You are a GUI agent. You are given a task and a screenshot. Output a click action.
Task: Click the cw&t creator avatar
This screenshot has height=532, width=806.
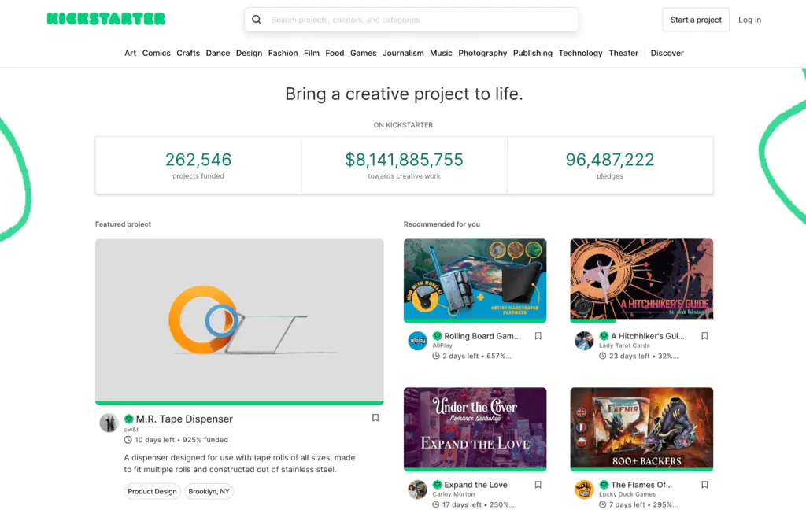tap(109, 423)
